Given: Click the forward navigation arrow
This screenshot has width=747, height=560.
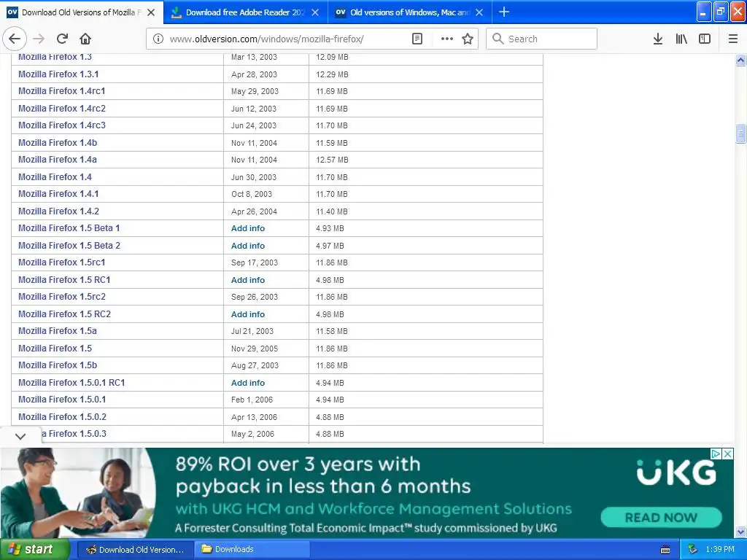Looking at the screenshot, I should (x=39, y=39).
